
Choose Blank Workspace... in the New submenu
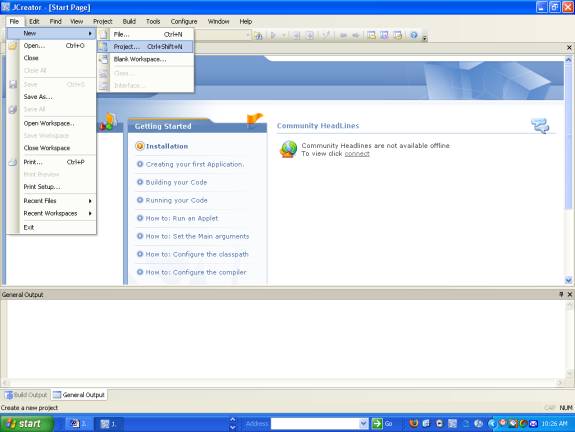(x=145, y=59)
